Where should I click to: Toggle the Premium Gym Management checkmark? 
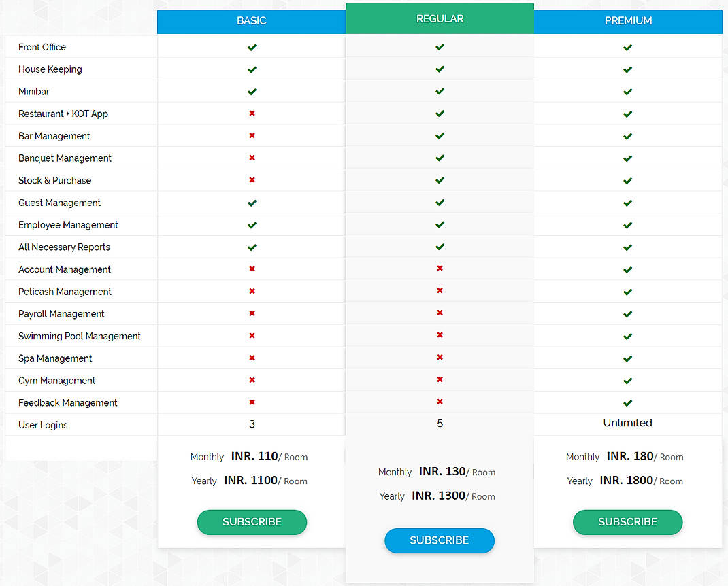[x=627, y=380]
